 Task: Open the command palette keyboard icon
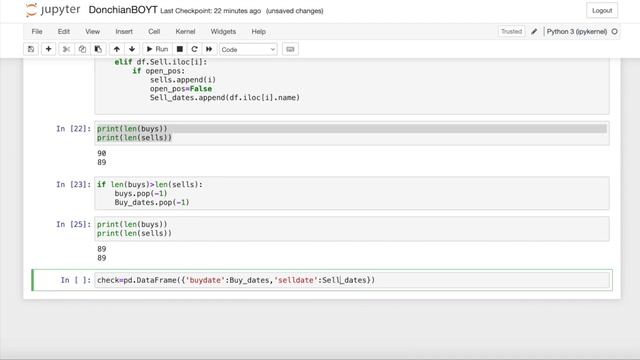click(290, 49)
